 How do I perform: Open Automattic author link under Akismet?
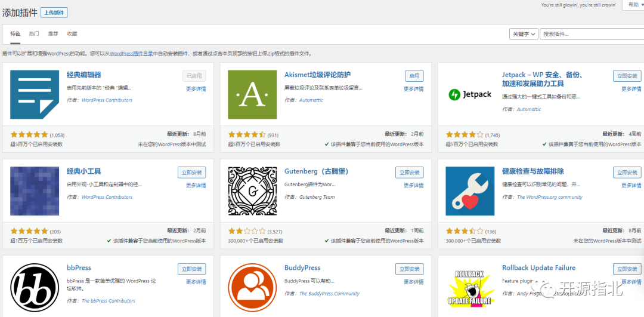click(311, 100)
